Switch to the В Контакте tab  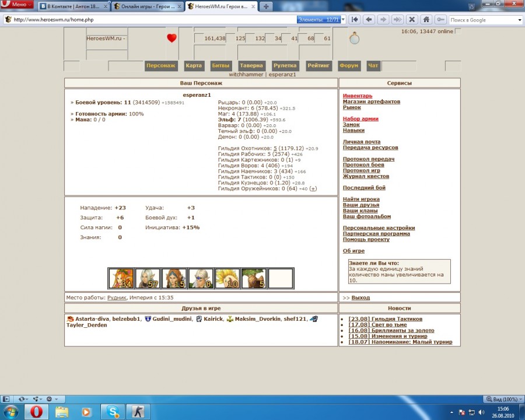click(73, 6)
